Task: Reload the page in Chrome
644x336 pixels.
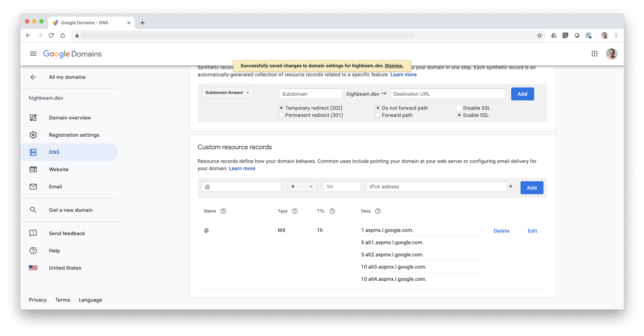Action: [x=51, y=35]
